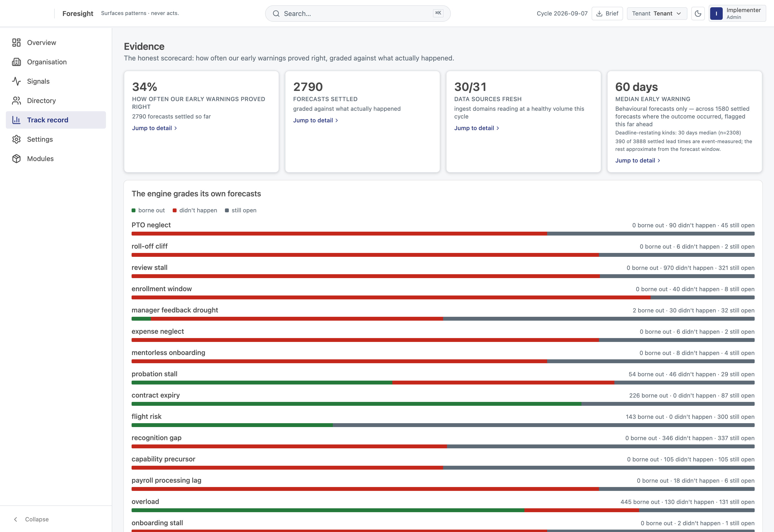This screenshot has height=532, width=774.
Task: Click the Modules box icon
Action: pyautogui.click(x=16, y=159)
